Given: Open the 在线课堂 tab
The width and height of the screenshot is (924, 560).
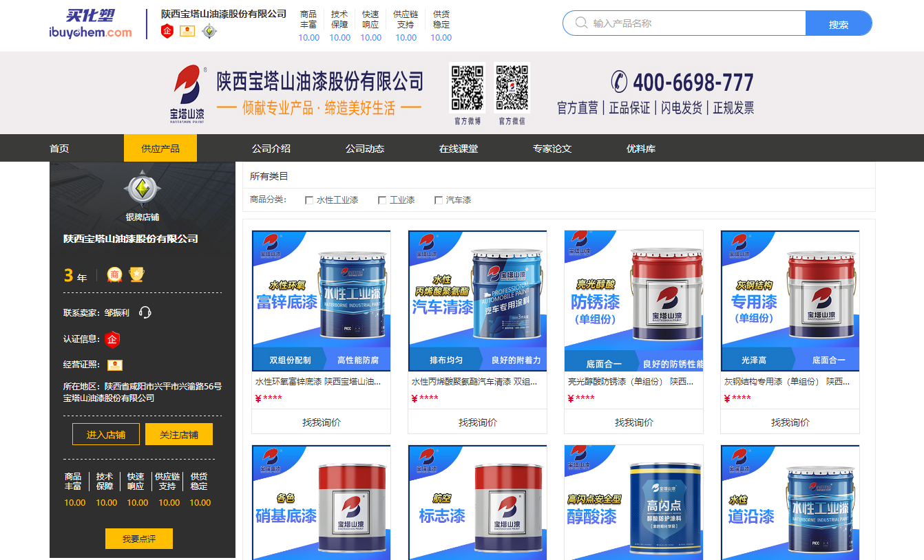Looking at the screenshot, I should (458, 149).
